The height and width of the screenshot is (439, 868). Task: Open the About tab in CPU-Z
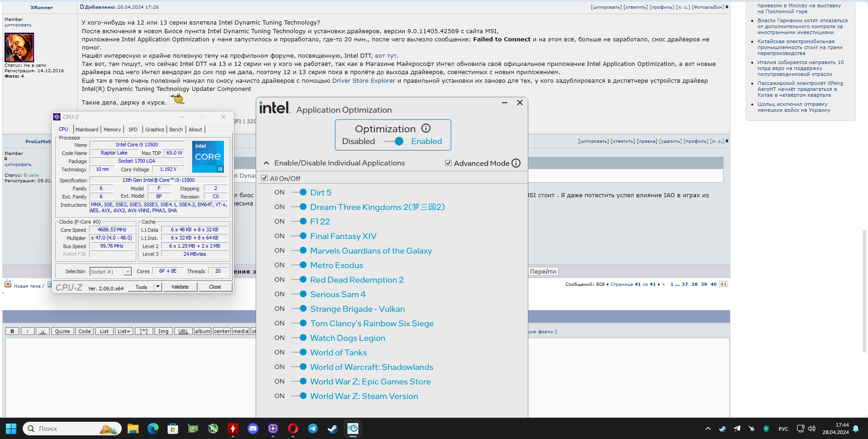pyautogui.click(x=195, y=130)
